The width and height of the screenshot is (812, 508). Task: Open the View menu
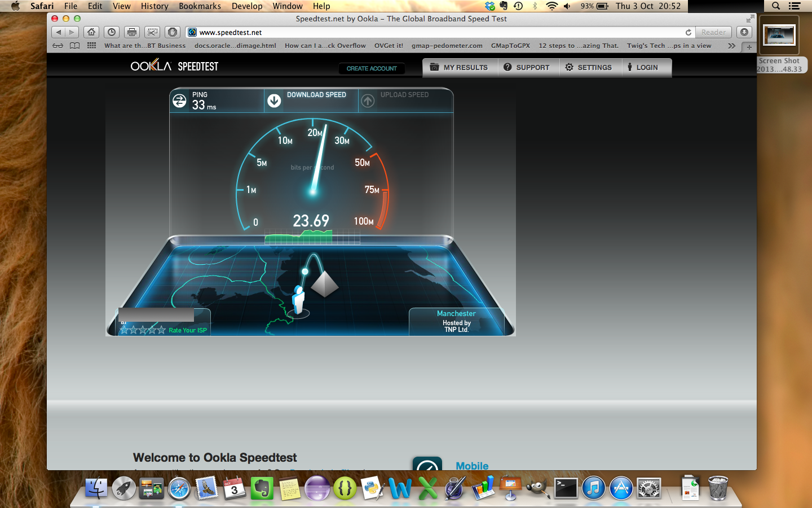(122, 6)
